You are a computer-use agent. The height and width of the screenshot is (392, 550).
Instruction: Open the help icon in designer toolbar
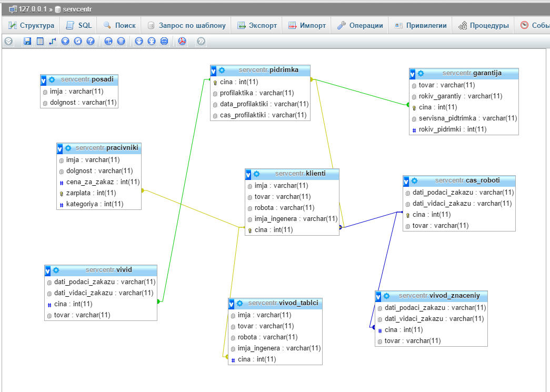91,42
